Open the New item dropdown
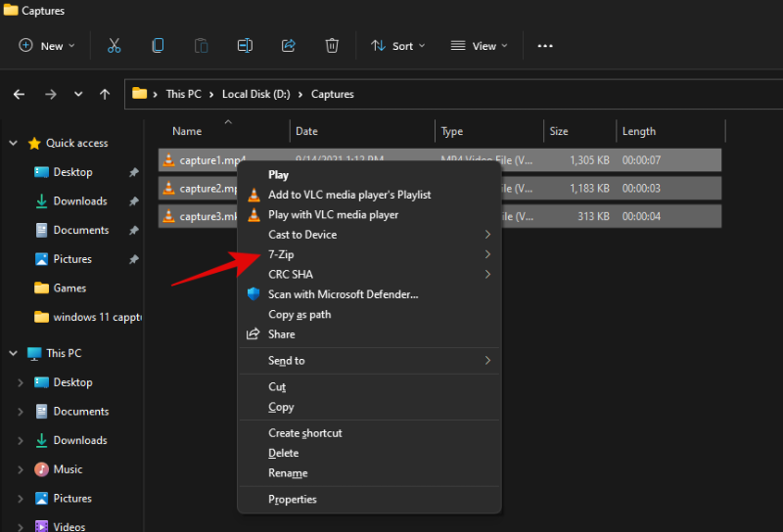The width and height of the screenshot is (783, 532). click(x=48, y=46)
